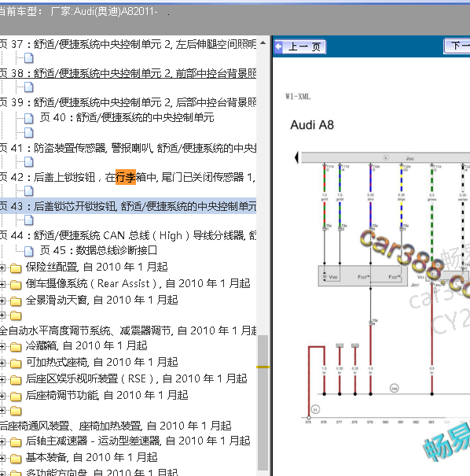Viewport: 470px width, 476px height.
Task: Select 倒车摄像系统 (Rear Assist) entry
Action: [x=138, y=283]
